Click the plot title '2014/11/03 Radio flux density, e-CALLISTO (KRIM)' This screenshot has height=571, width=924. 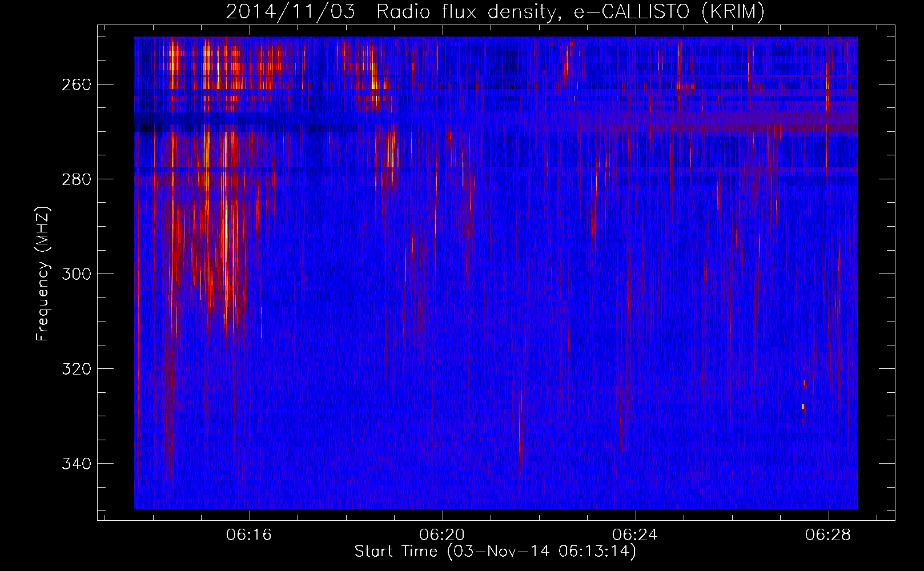495,12
